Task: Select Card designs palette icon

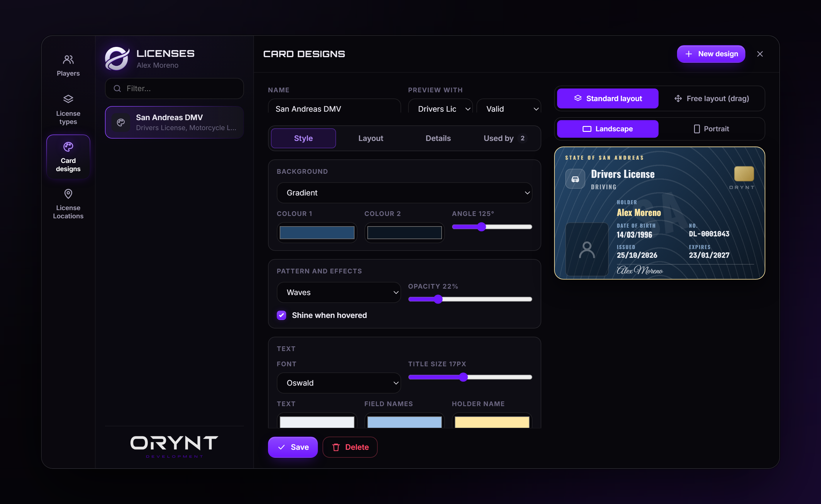Action: (68, 147)
